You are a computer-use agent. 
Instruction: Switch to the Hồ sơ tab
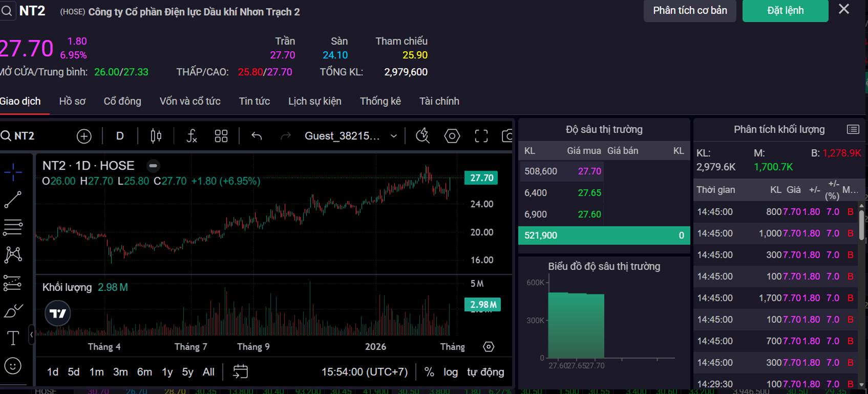72,101
